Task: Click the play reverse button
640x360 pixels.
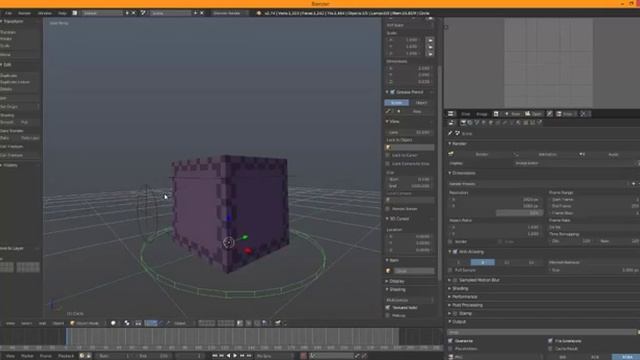Action: tap(229, 356)
